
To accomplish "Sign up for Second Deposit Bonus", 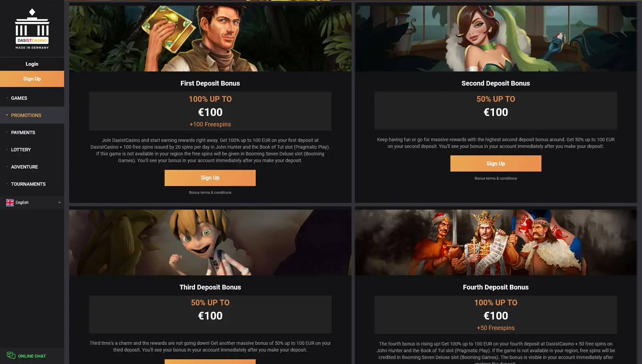I will 496,163.
